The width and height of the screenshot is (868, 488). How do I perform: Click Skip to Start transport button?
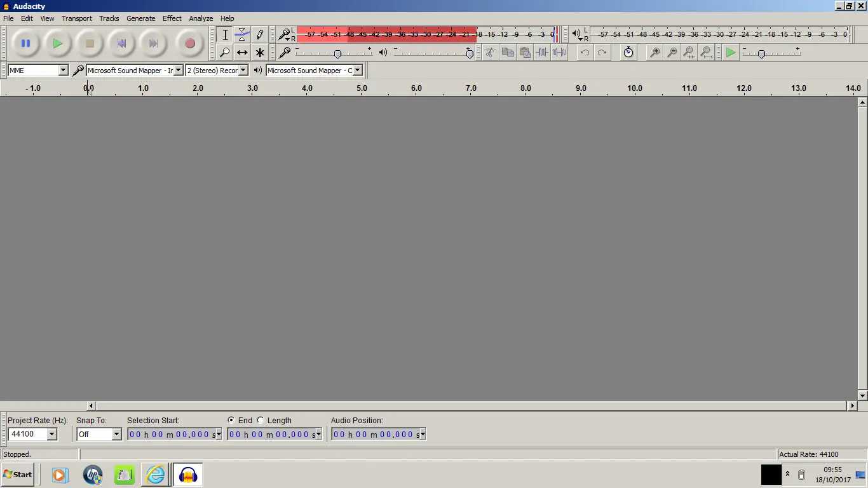[121, 44]
